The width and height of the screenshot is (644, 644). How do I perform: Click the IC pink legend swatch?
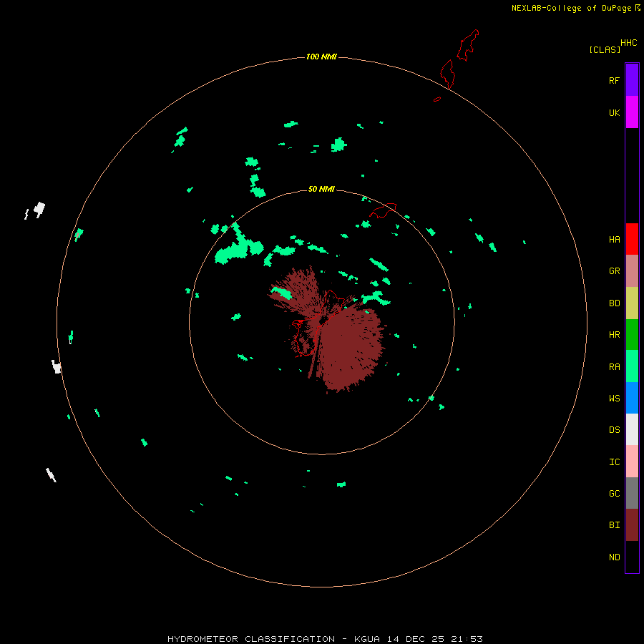point(632,462)
